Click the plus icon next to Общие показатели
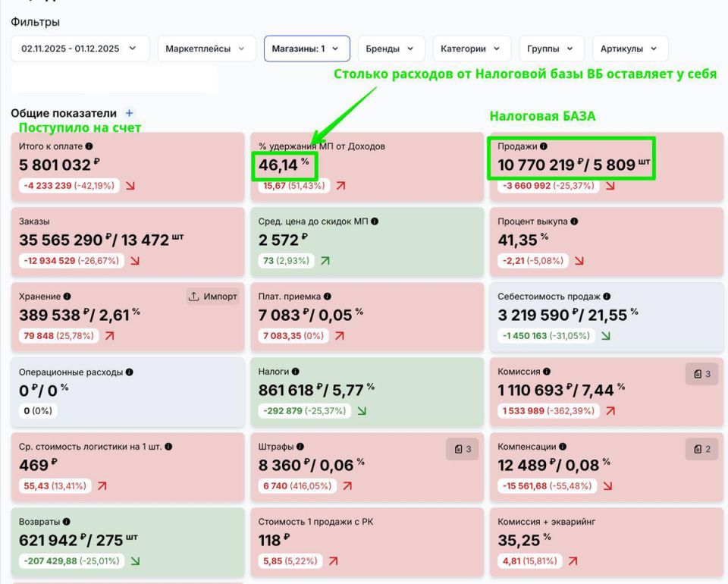Image resolution: width=728 pixels, height=584 pixels. [128, 112]
